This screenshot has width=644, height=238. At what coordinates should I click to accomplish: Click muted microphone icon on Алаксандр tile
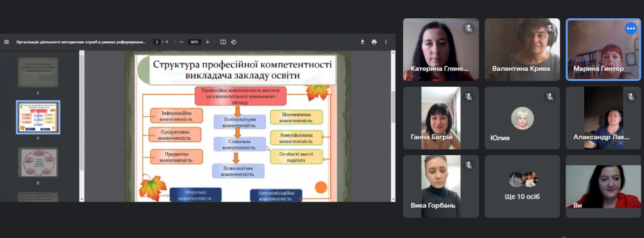pos(631,97)
